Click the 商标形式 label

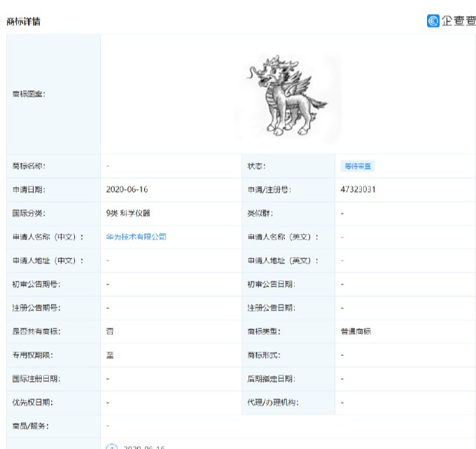click(x=264, y=355)
